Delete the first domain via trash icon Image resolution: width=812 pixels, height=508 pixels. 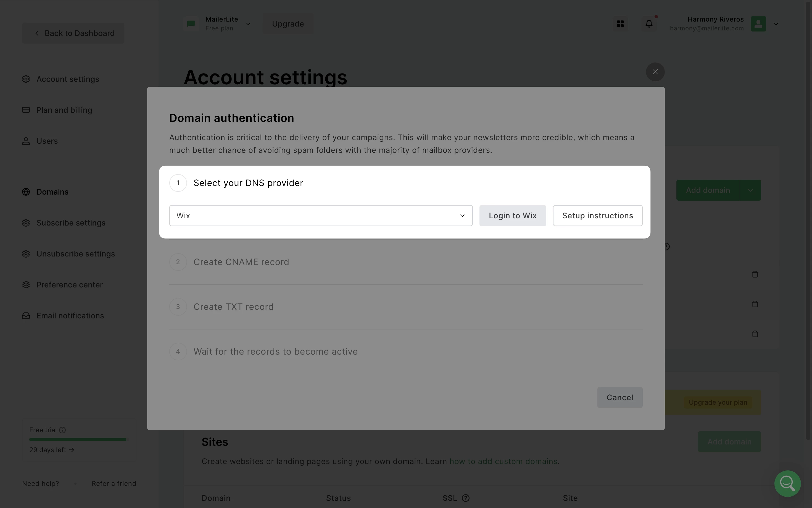[x=755, y=274]
